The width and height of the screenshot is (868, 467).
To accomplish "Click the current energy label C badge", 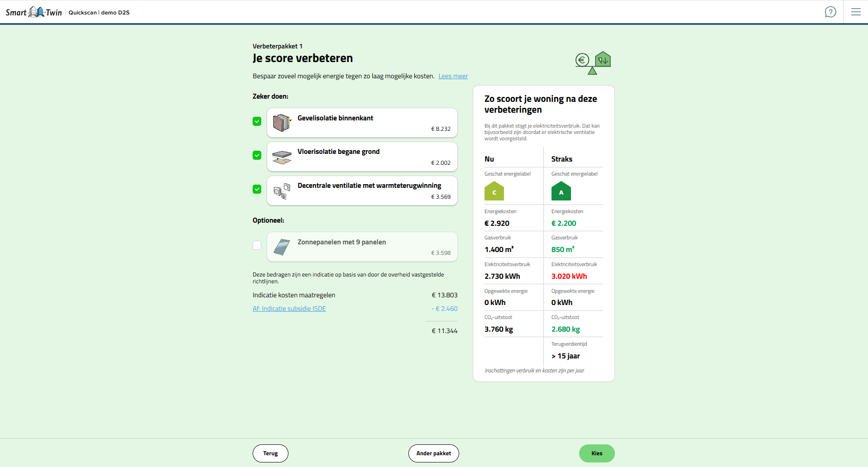I will 494,191.
